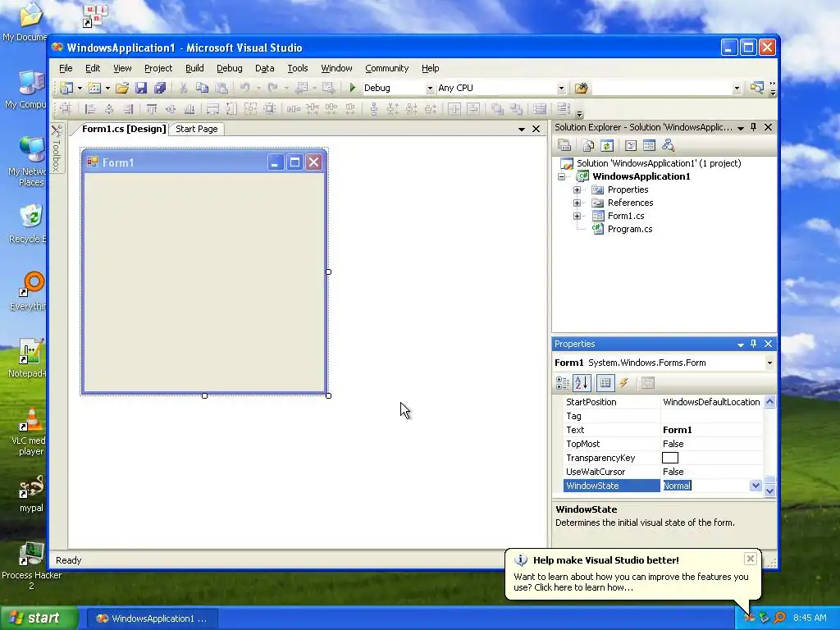
Task: Toggle auto-hide pin on Solution Explorer
Action: pos(754,127)
